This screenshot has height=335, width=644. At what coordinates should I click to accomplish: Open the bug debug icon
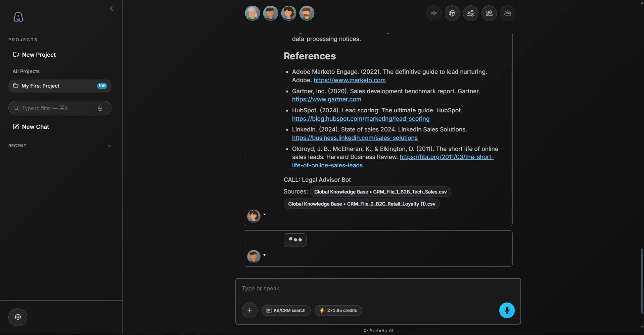452,13
